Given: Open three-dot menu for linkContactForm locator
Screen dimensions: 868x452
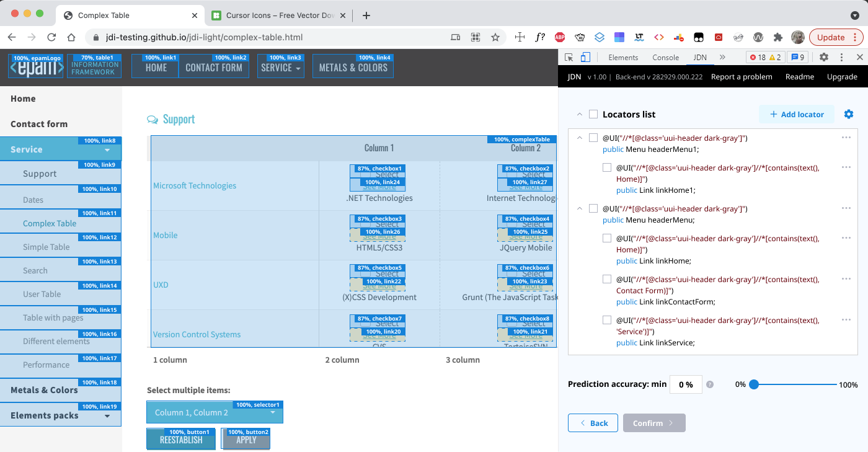Looking at the screenshot, I should tap(846, 279).
